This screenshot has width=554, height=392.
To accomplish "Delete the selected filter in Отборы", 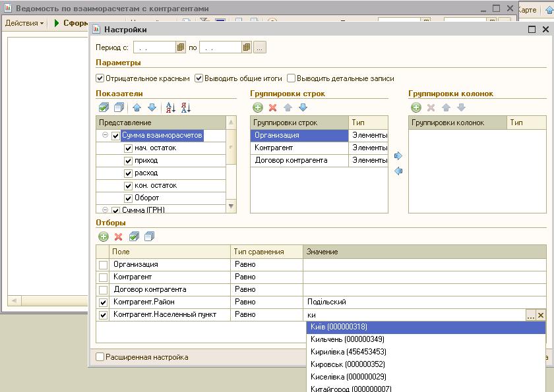I will tap(118, 237).
